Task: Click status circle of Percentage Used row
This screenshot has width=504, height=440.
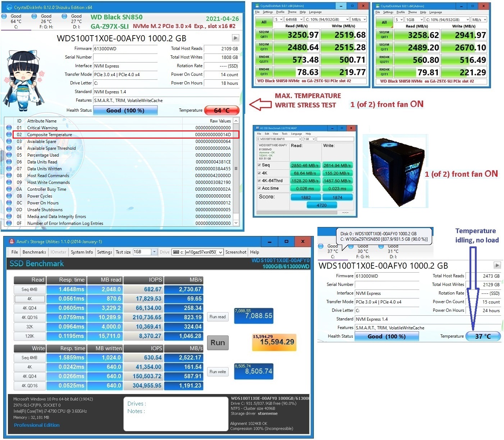Action: (9, 155)
